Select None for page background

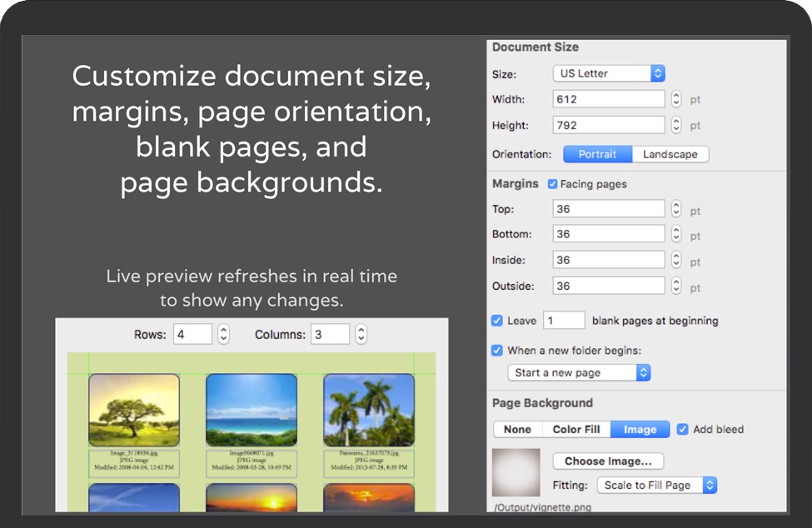pyautogui.click(x=517, y=430)
